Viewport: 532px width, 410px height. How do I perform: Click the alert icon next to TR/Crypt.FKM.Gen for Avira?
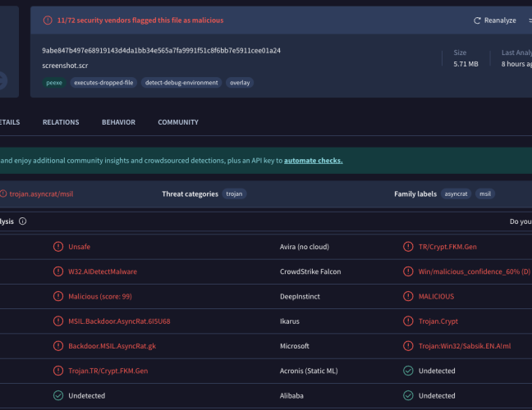pos(408,247)
